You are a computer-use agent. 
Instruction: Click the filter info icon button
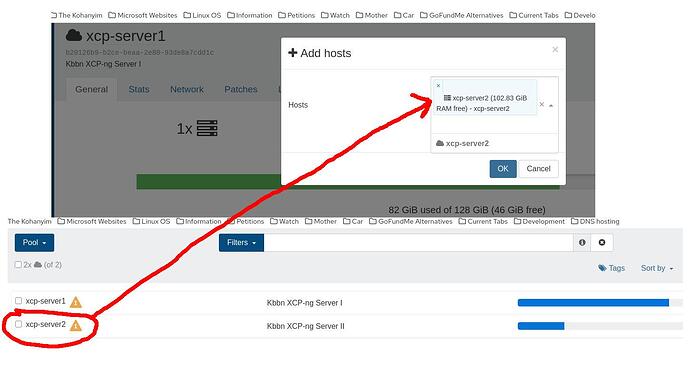coord(582,242)
